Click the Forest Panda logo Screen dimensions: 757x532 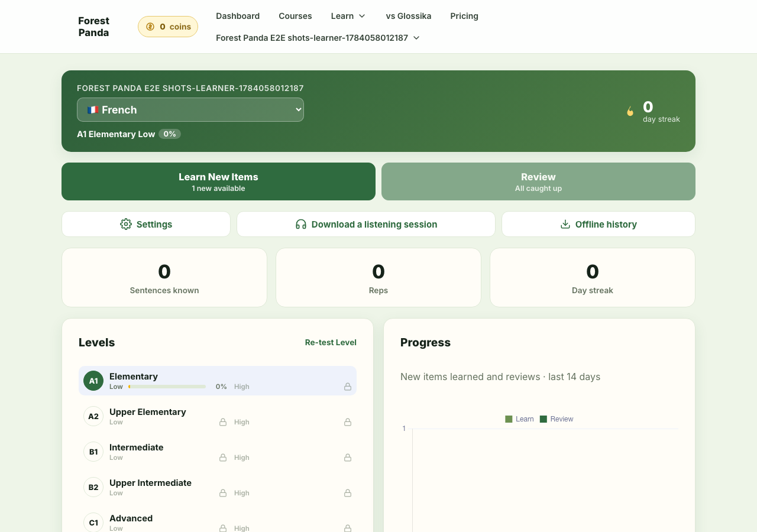click(93, 27)
